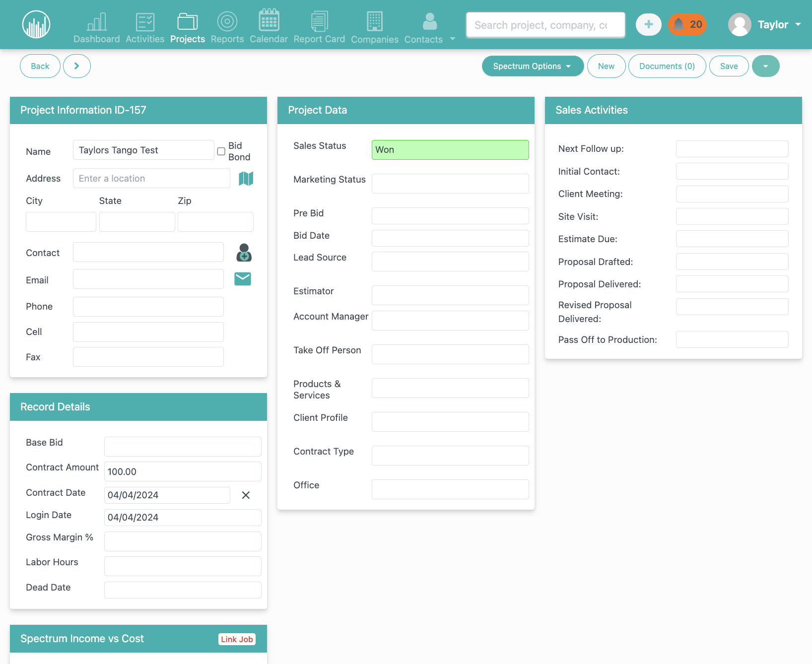
Task: Select the Projects folder icon
Action: tap(188, 22)
